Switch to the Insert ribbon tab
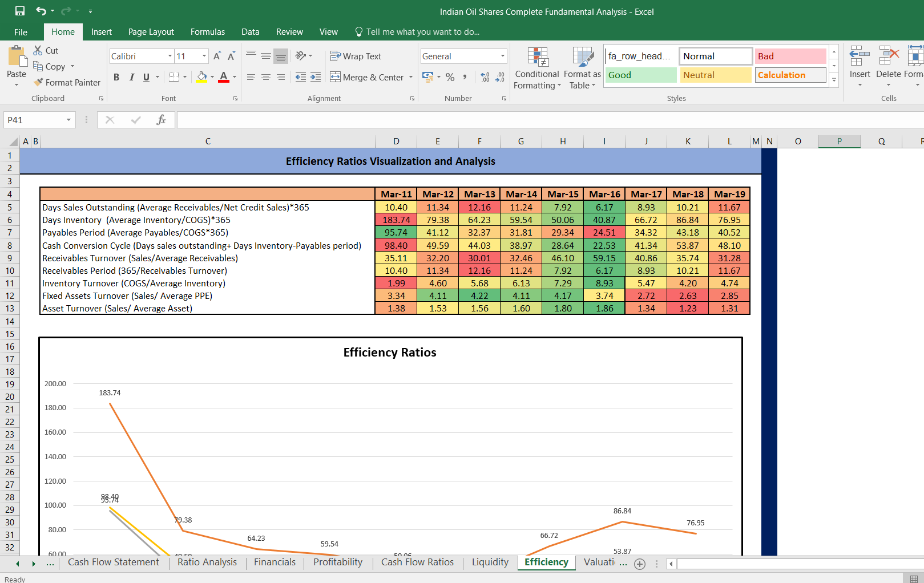 [102, 32]
